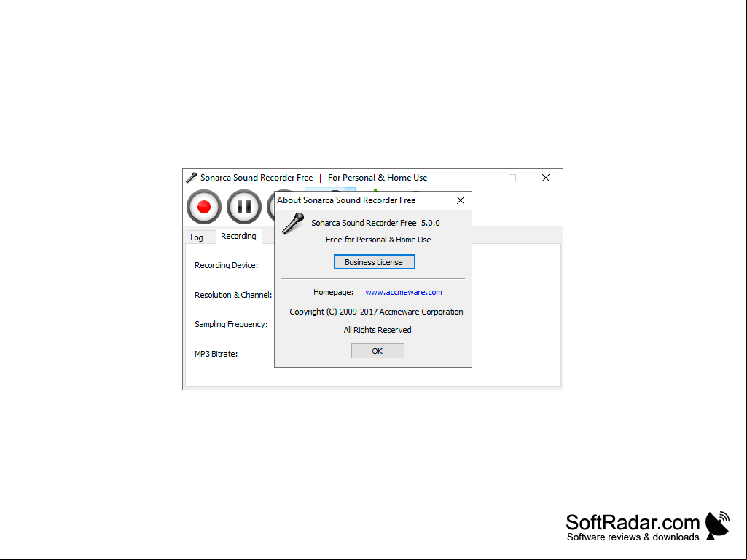Click the "Free for Personal & Home Use" text
Image resolution: width=747 pixels, height=560 pixels.
[x=378, y=240]
